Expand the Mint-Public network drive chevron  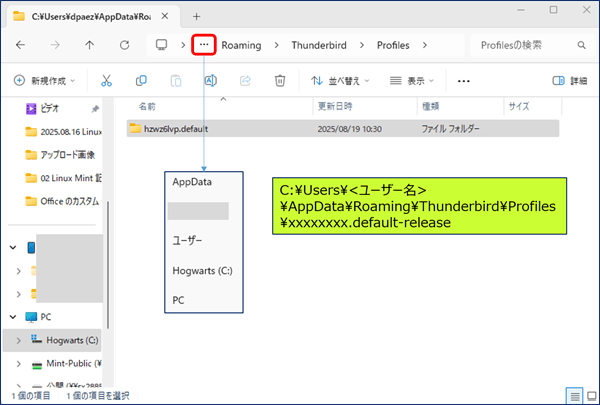pos(18,364)
